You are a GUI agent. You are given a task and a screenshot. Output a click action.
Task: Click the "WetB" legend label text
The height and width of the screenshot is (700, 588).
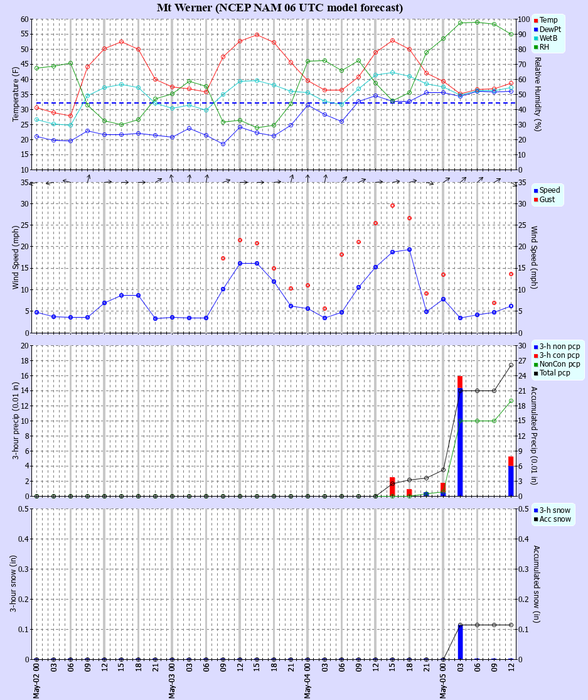click(x=548, y=38)
